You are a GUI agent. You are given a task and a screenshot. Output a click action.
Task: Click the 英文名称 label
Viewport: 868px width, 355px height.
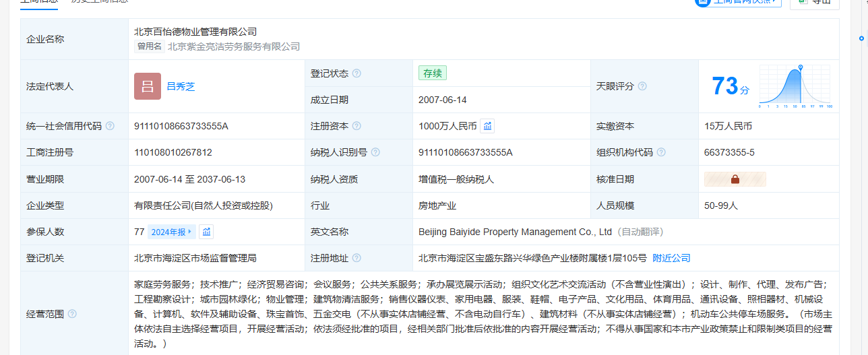pyautogui.click(x=330, y=232)
